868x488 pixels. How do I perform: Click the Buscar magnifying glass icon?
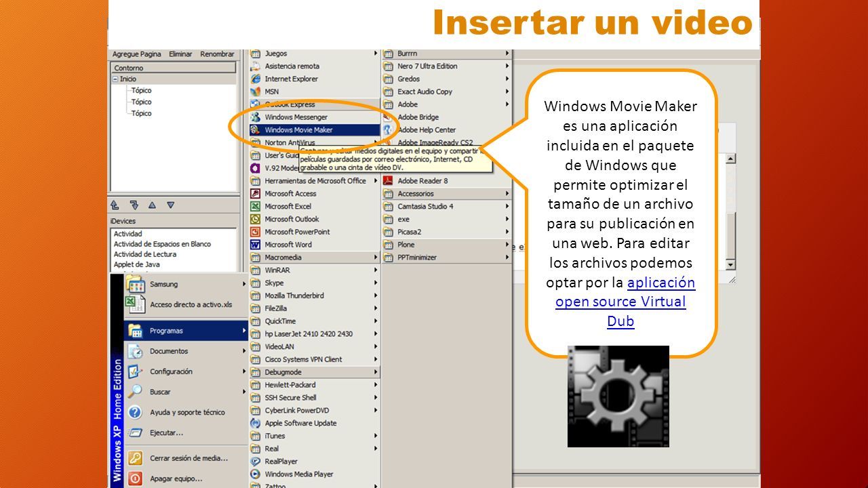tap(136, 392)
